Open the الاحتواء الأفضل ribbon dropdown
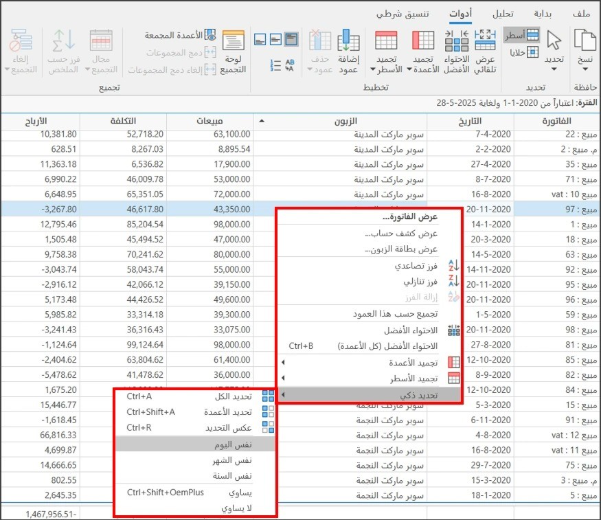The image size is (601, 520). point(454,52)
